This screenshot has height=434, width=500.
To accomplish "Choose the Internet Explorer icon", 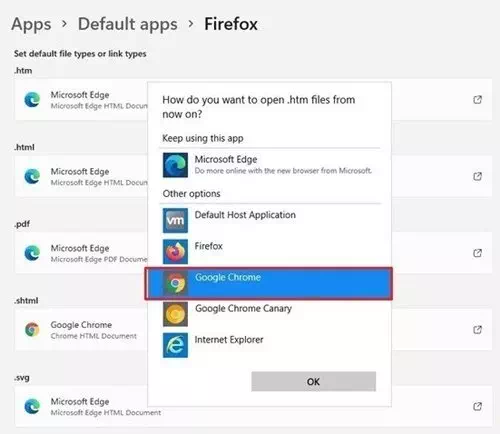I will point(175,345).
